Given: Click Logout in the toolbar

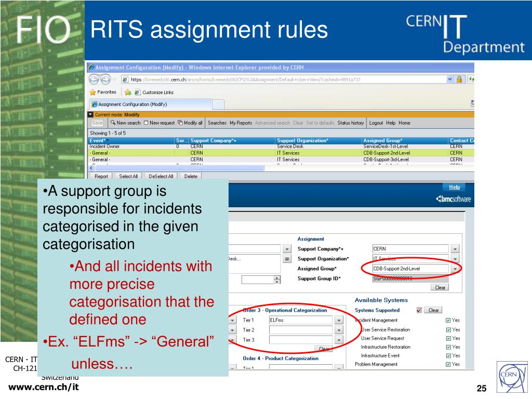Looking at the screenshot, I should (376, 123).
